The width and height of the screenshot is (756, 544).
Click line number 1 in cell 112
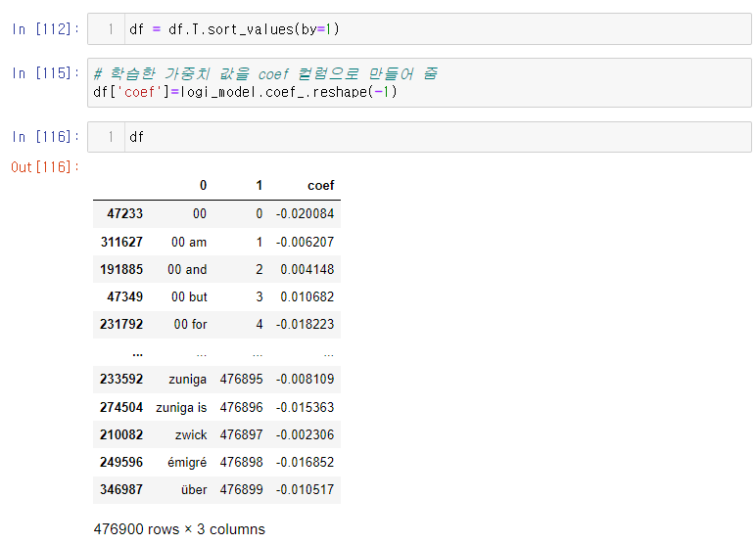point(111,29)
